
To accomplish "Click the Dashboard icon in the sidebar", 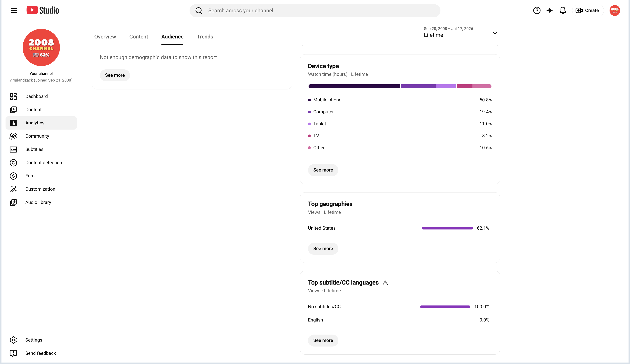I will 13,96.
